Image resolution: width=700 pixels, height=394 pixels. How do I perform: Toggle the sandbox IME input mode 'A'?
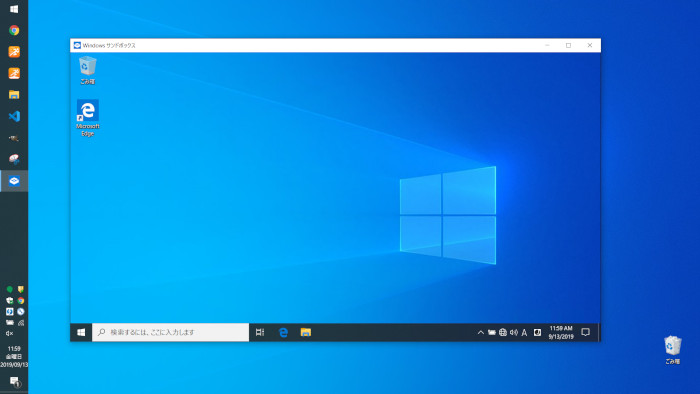tap(525, 332)
